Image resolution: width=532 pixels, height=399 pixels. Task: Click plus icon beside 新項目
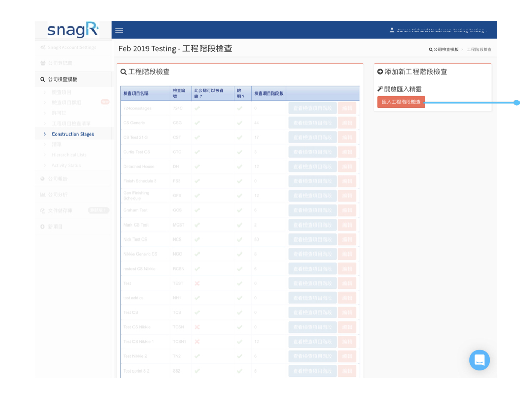(x=43, y=227)
